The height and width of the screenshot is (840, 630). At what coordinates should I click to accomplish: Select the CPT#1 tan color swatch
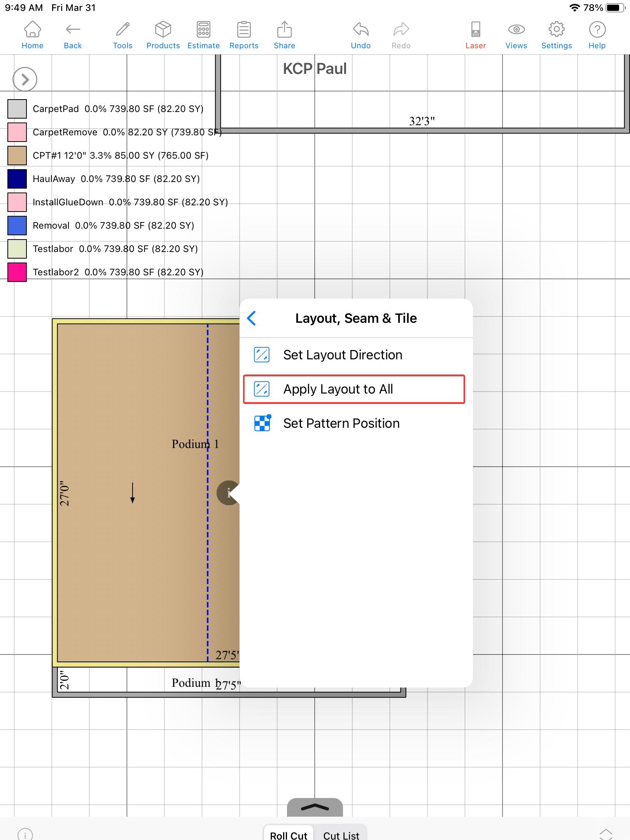tap(17, 156)
